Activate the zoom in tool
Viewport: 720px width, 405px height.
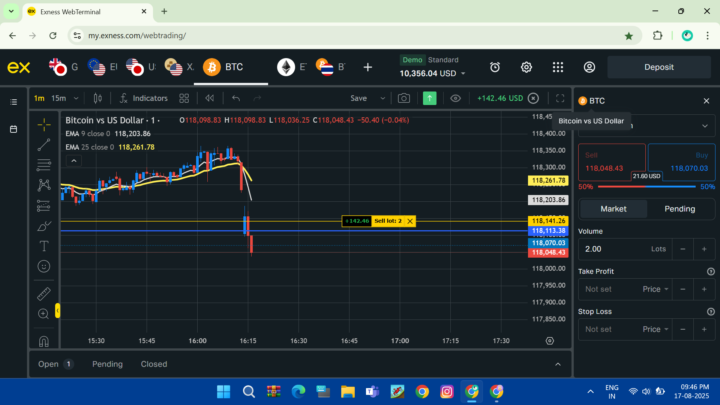click(x=44, y=314)
